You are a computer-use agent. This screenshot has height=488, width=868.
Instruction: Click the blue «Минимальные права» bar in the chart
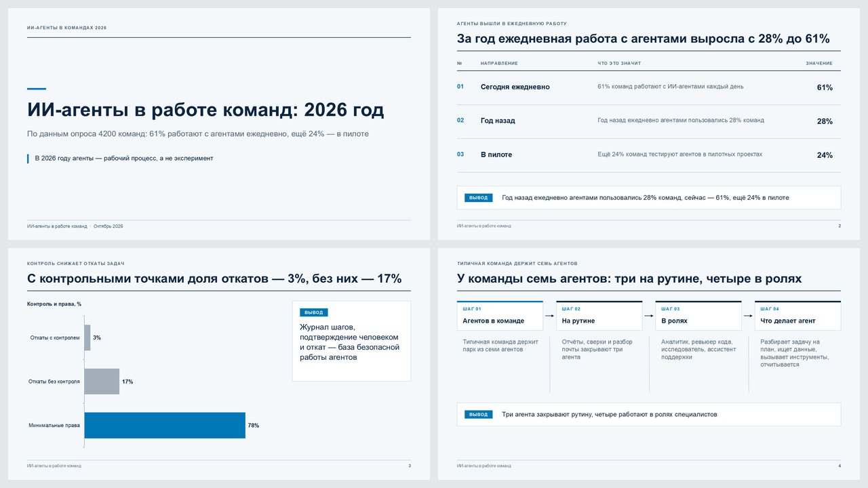coord(165,426)
